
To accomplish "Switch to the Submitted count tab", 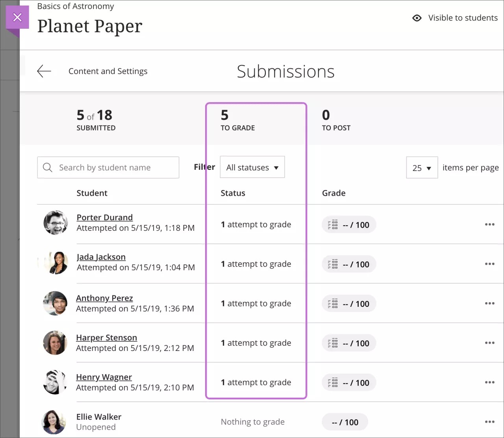I will click(95, 119).
